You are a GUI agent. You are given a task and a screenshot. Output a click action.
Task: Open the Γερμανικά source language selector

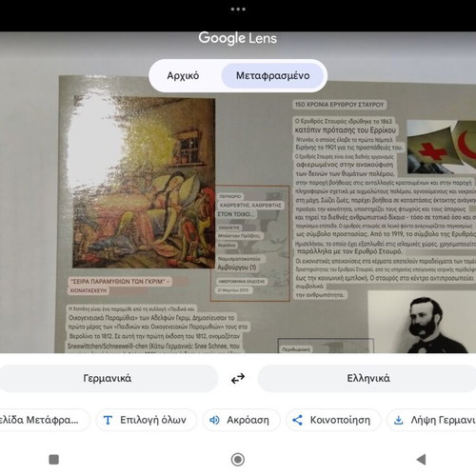[x=108, y=378]
